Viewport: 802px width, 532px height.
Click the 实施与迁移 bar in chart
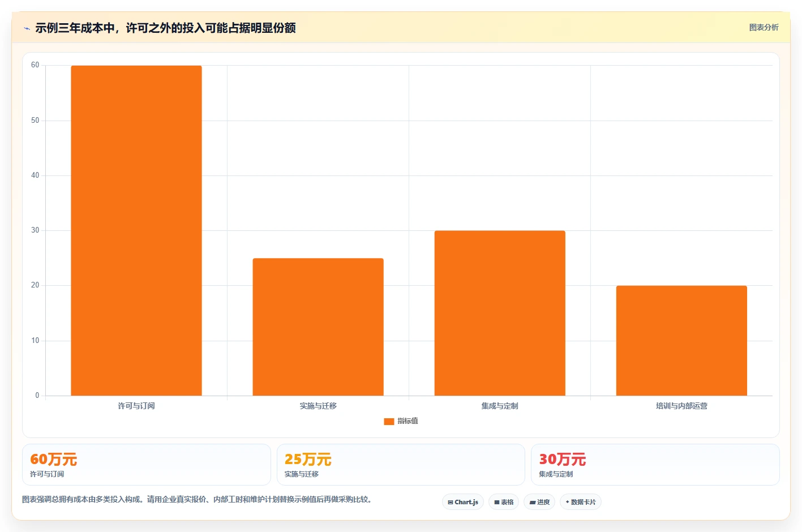(x=318, y=327)
